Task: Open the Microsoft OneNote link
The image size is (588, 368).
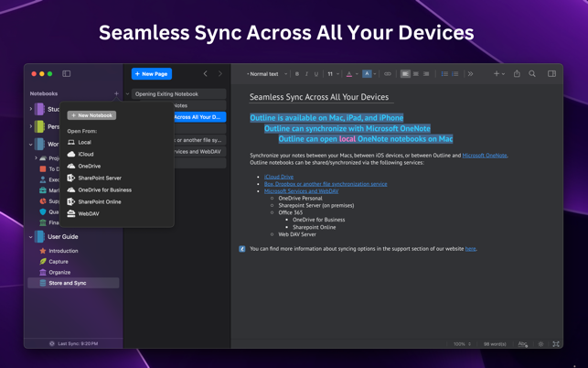Action: pos(485,155)
